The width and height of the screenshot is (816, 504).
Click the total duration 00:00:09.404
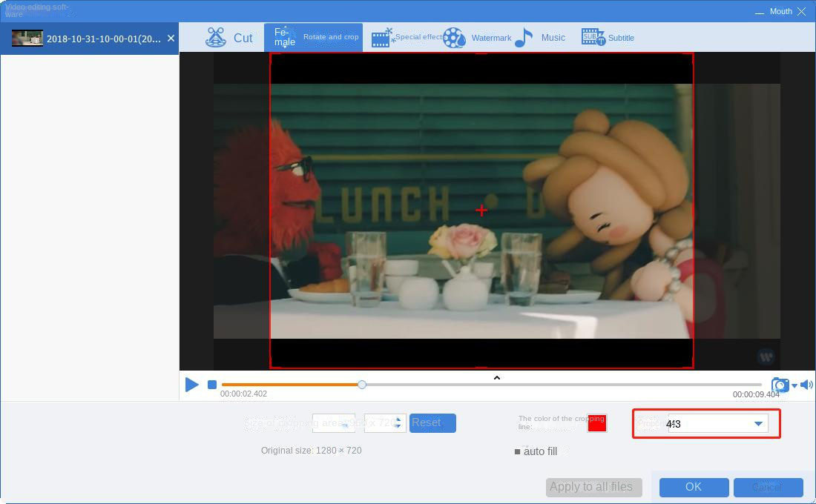(x=756, y=394)
